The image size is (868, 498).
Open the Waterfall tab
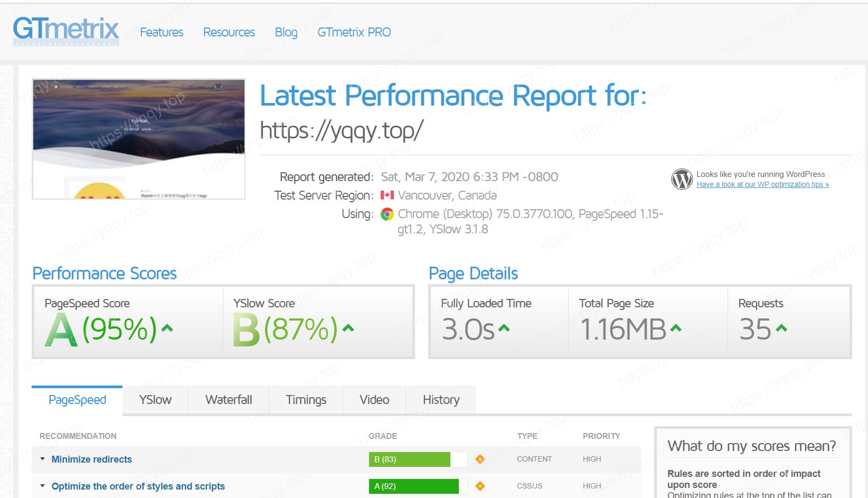click(x=229, y=400)
